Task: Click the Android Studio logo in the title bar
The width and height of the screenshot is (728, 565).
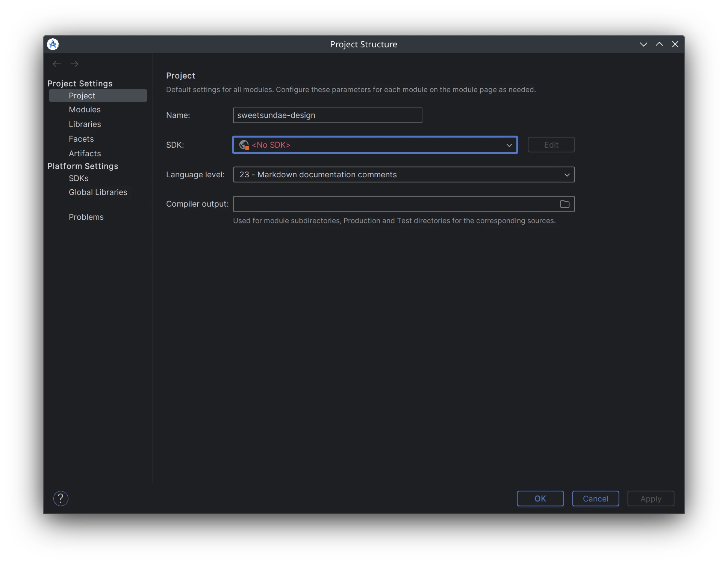Action: [53, 44]
